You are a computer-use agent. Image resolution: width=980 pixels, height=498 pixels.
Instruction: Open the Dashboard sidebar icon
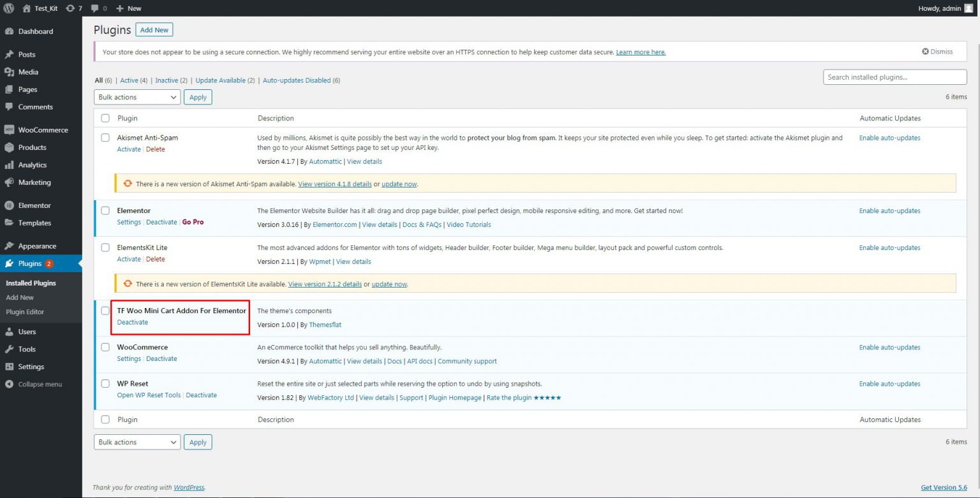click(x=9, y=31)
